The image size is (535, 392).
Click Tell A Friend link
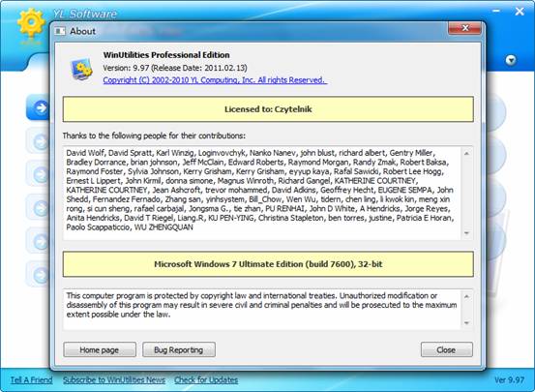[31, 380]
